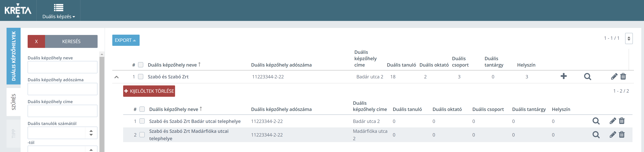Image resolution: width=644 pixels, height=152 pixels.
Task: Decrease Duális tanulók számától value
Action: pyautogui.click(x=91, y=135)
